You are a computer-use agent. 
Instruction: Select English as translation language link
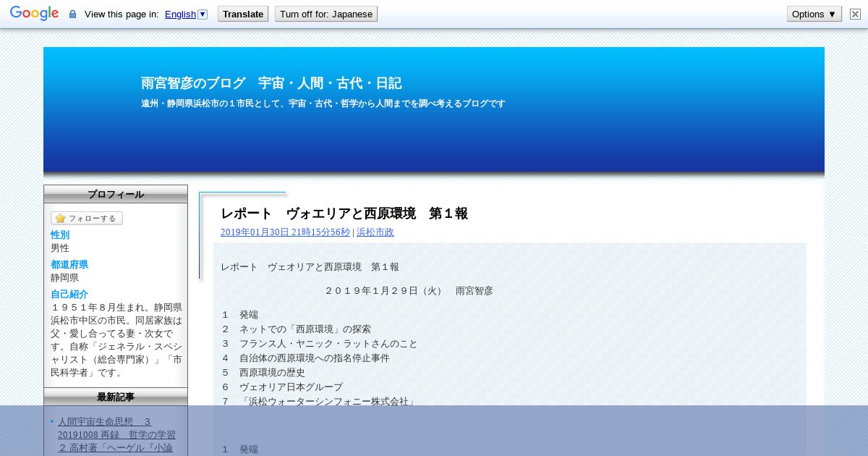[180, 14]
